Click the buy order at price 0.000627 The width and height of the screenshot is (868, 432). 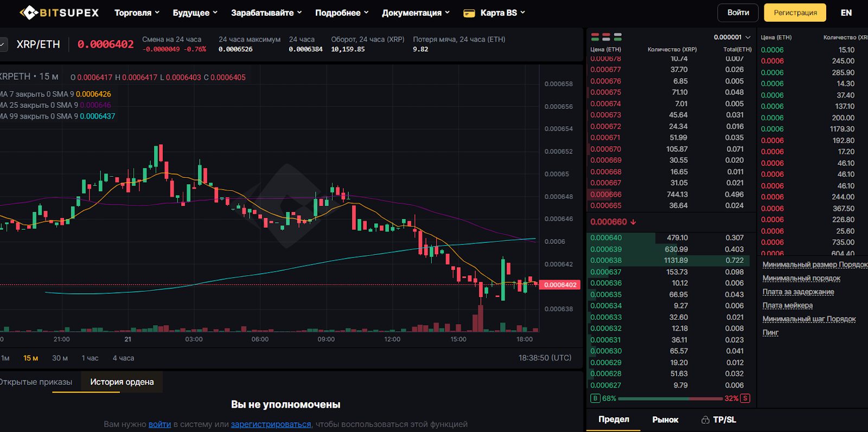[671, 385]
